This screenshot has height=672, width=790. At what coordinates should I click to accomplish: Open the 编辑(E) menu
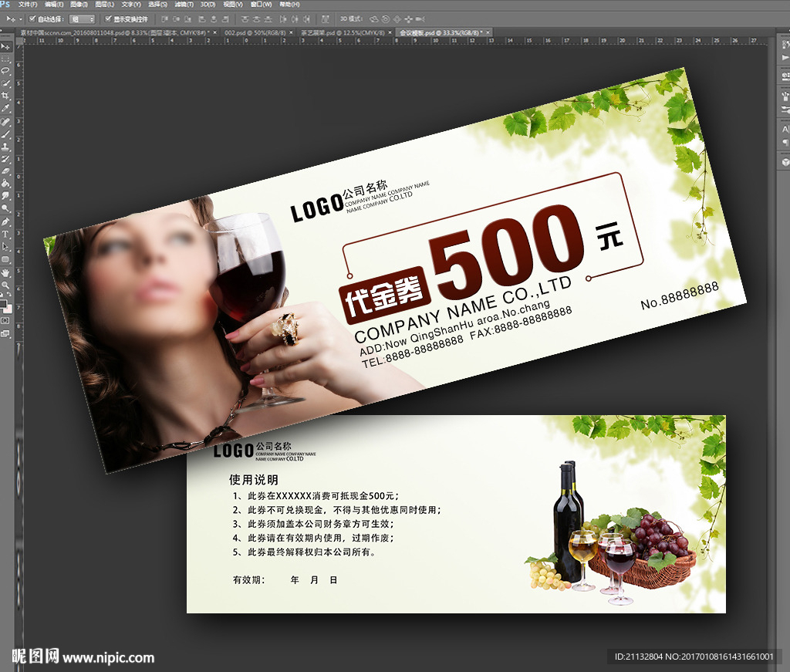click(x=54, y=4)
